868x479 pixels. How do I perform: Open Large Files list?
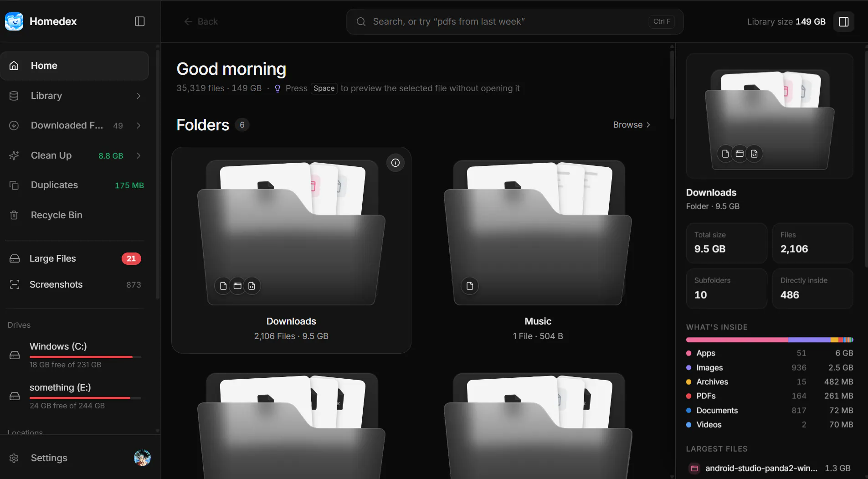(x=75, y=258)
